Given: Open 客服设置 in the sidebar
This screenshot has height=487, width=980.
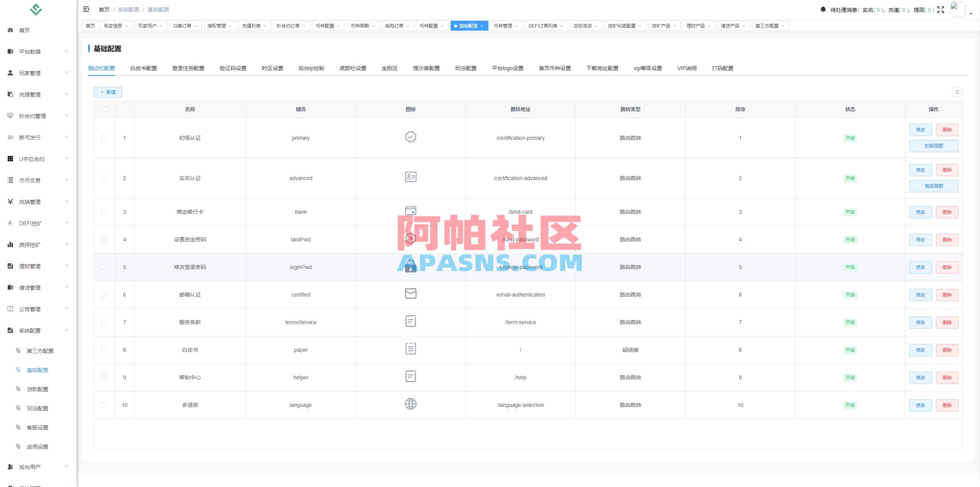Looking at the screenshot, I should click(38, 428).
